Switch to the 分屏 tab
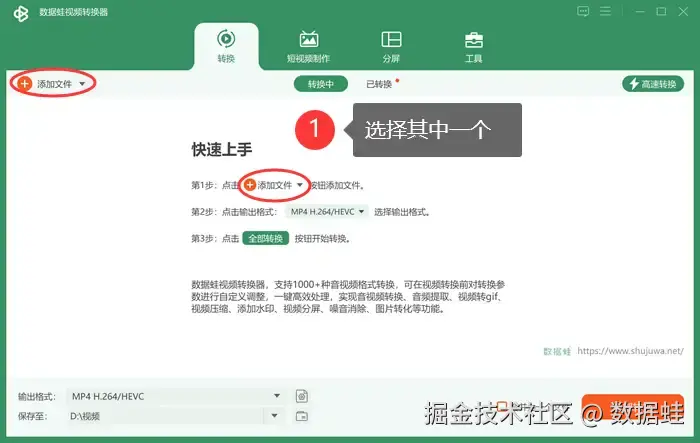 pyautogui.click(x=391, y=46)
